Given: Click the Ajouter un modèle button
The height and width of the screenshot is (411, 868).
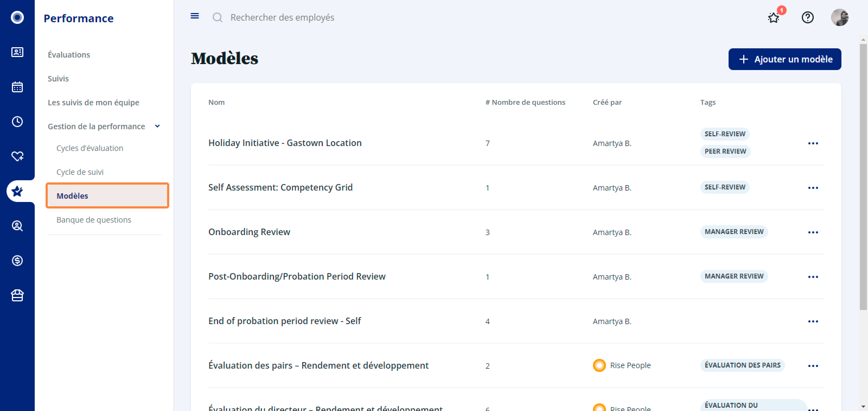Looking at the screenshot, I should 784,59.
